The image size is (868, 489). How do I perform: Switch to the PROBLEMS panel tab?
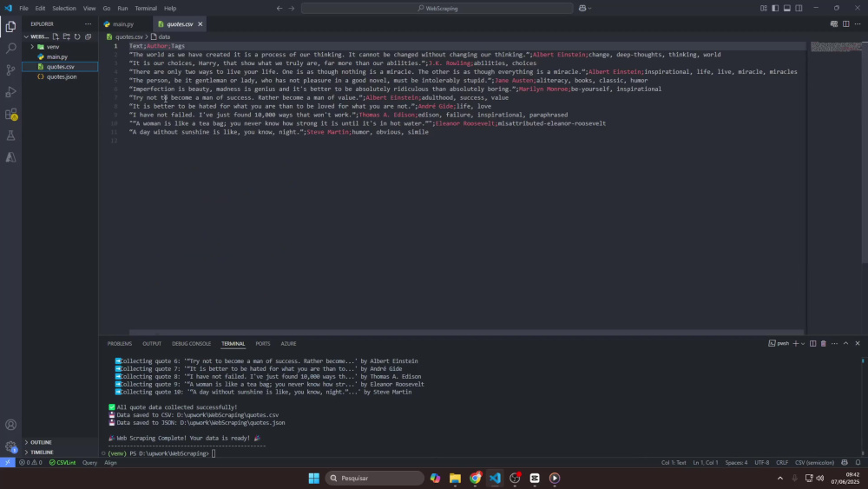[x=120, y=343]
